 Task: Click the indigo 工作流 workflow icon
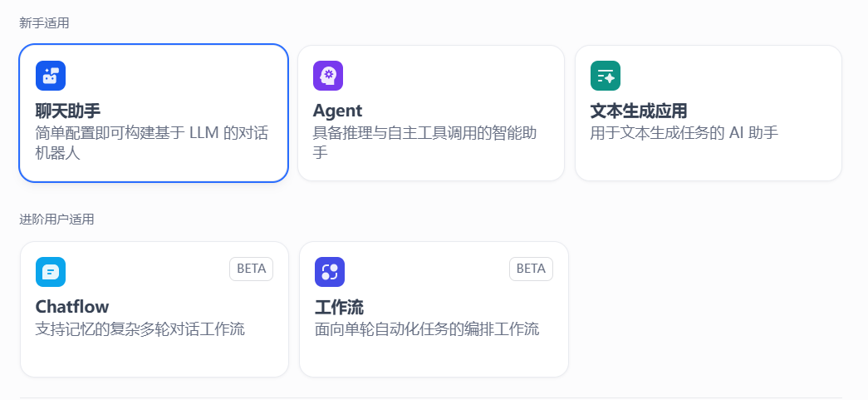(x=330, y=272)
